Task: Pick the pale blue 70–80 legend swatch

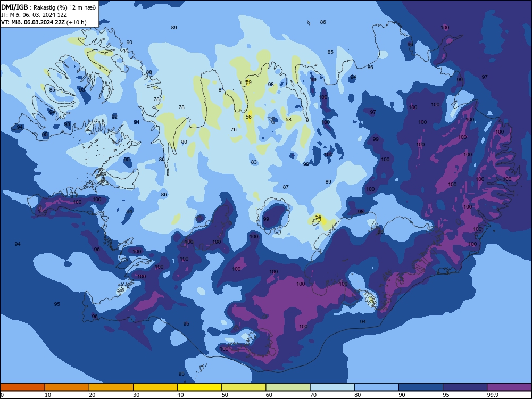Action: click(x=332, y=387)
